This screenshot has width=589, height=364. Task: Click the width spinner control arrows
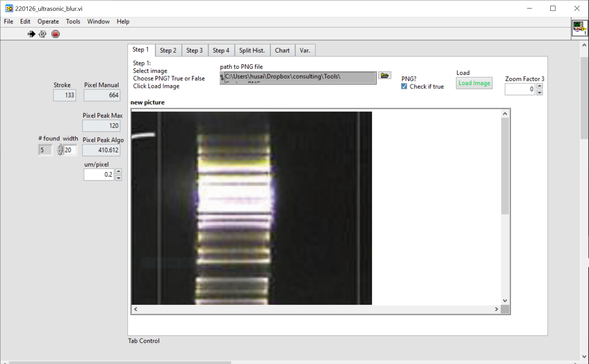60,149
